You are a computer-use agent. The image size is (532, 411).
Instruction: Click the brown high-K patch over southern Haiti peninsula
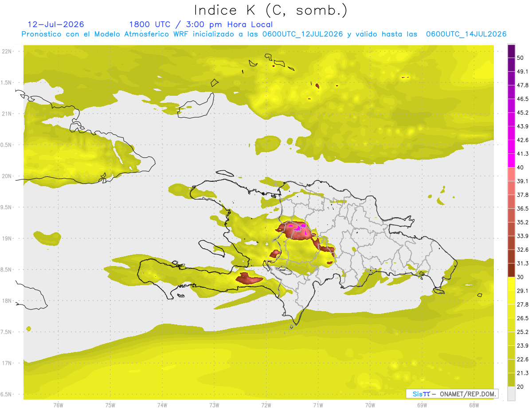coord(248,279)
